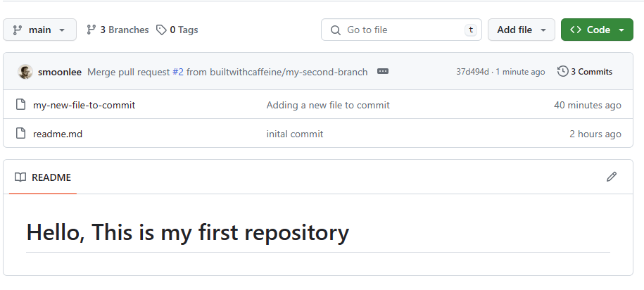
Task: Expand commit message with ellipsis button
Action: pos(382,71)
